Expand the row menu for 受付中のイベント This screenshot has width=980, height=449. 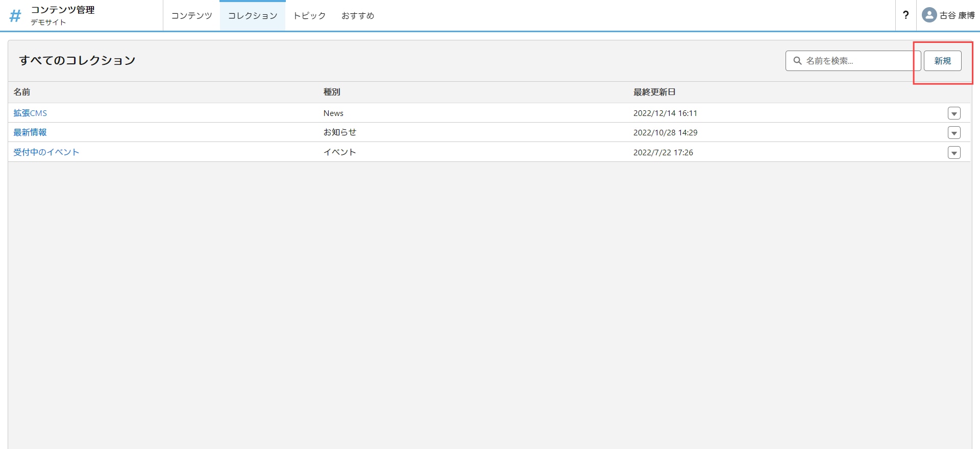point(954,153)
